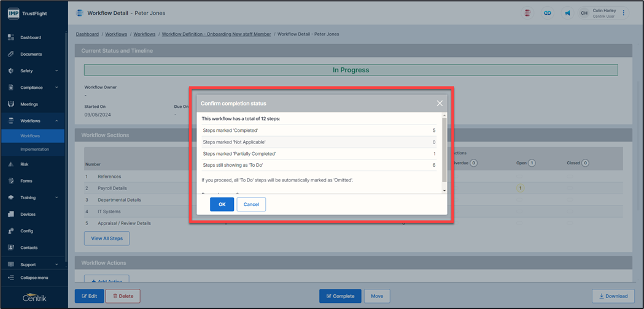Cancel the completion status dialog
Screen dimensions: 644x309
click(251, 204)
